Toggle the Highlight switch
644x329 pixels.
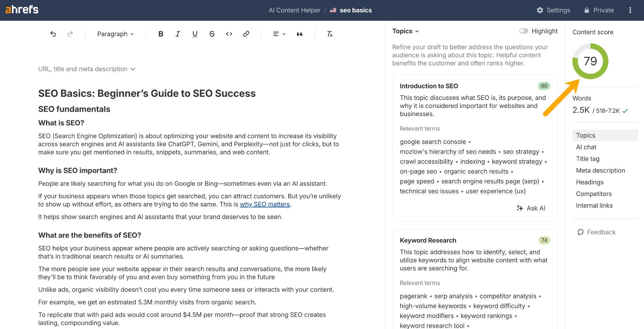point(524,31)
